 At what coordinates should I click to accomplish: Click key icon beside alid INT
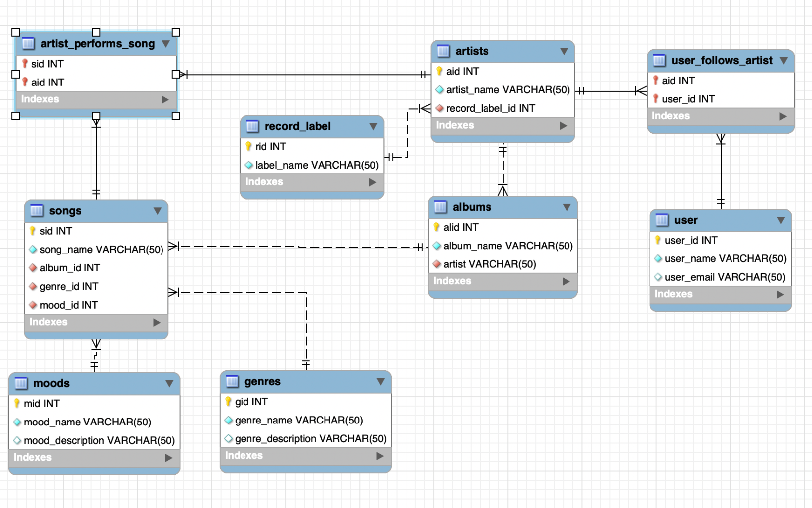[x=437, y=227]
